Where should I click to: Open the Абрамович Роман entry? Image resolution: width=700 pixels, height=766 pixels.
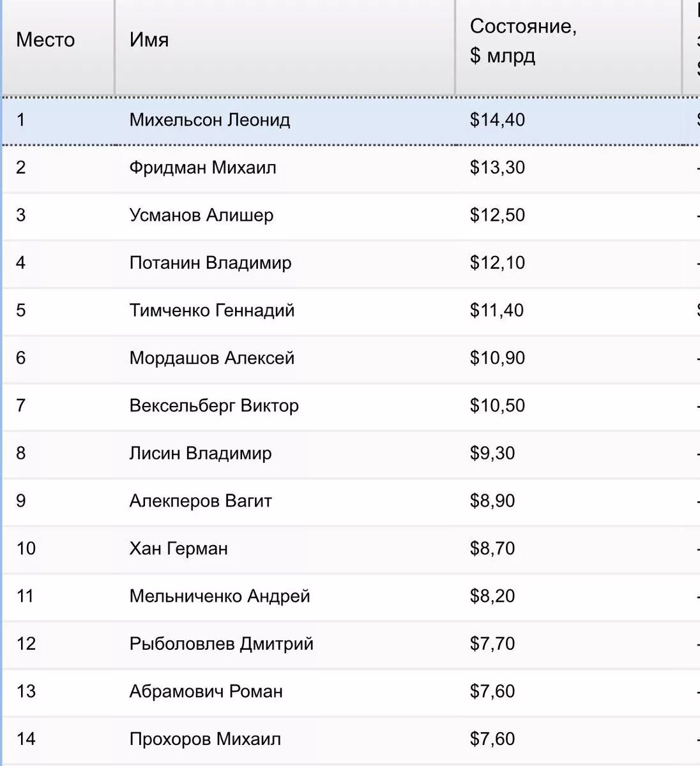(206, 691)
